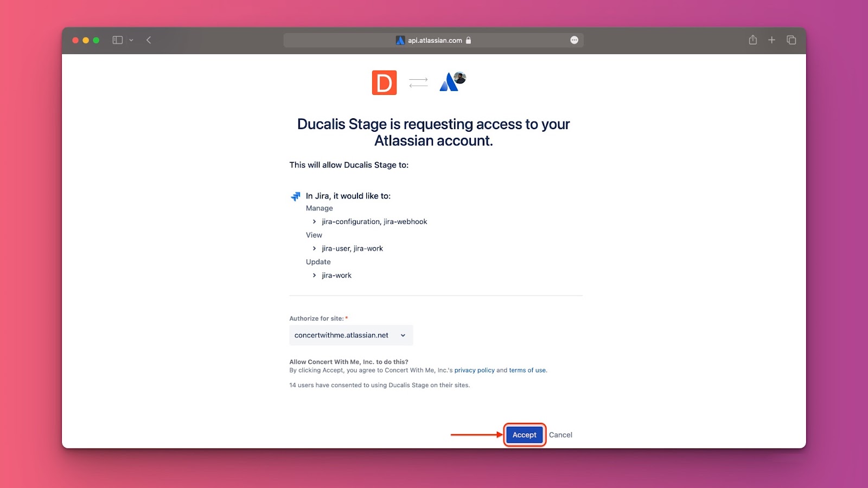This screenshot has width=868, height=488.
Task: Click the 'Manage' scope heading
Action: point(320,208)
